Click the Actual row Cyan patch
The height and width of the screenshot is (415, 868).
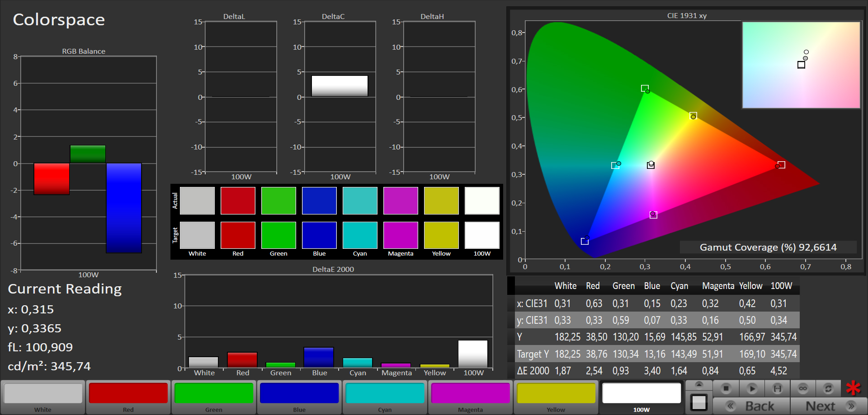pos(360,201)
